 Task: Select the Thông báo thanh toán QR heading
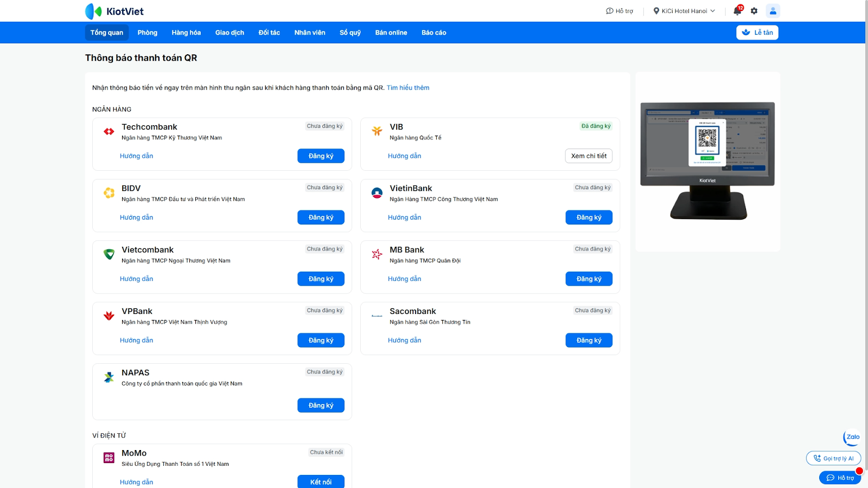(x=141, y=58)
